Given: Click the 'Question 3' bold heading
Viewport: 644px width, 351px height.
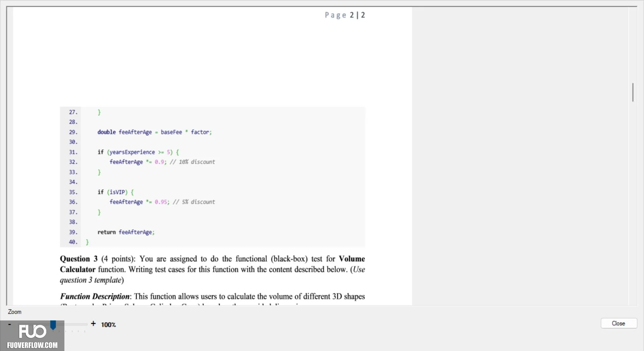Looking at the screenshot, I should pos(79,259).
